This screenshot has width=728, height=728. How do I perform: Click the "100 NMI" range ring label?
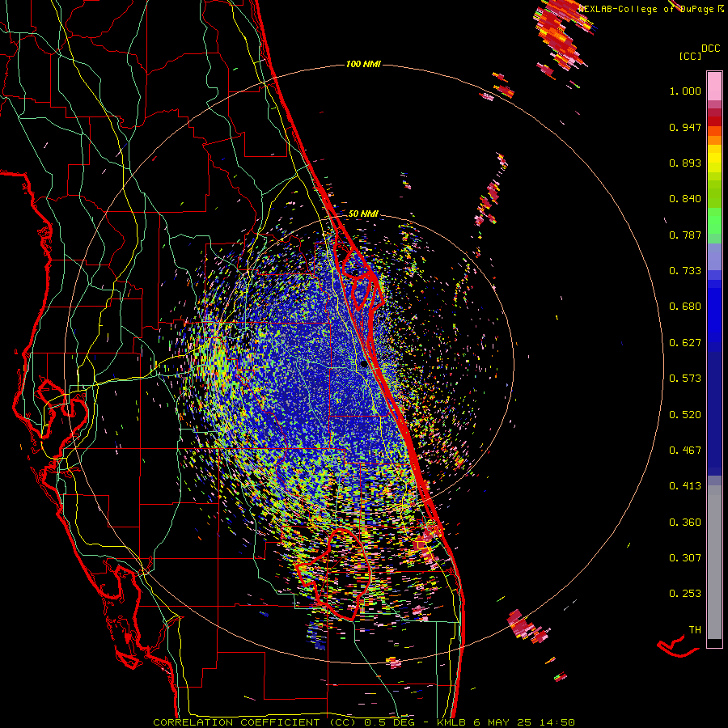(363, 64)
